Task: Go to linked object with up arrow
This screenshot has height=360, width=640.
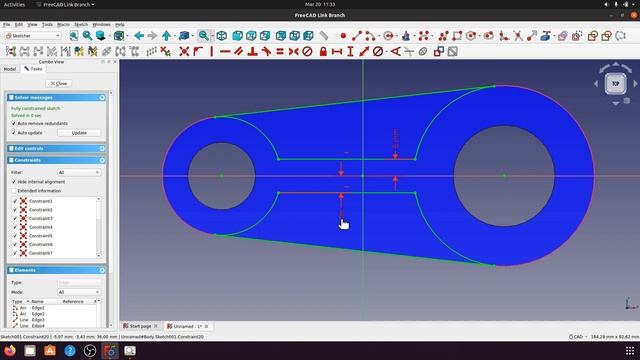Action: (x=167, y=36)
